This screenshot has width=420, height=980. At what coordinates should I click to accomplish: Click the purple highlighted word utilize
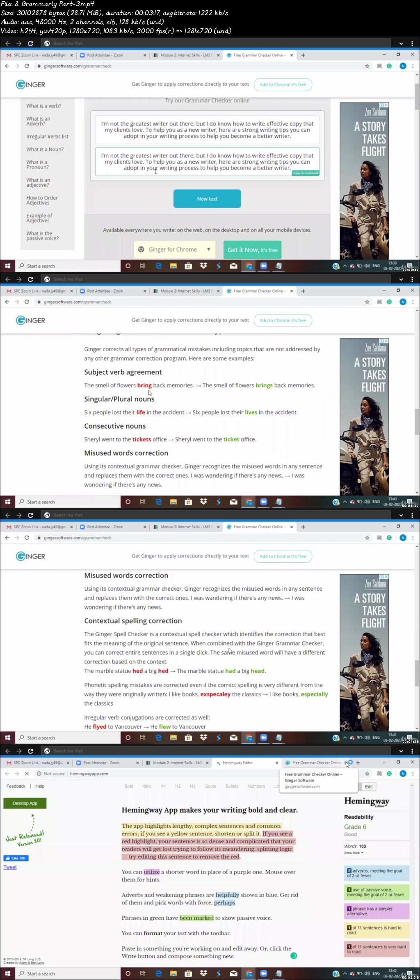[151, 872]
